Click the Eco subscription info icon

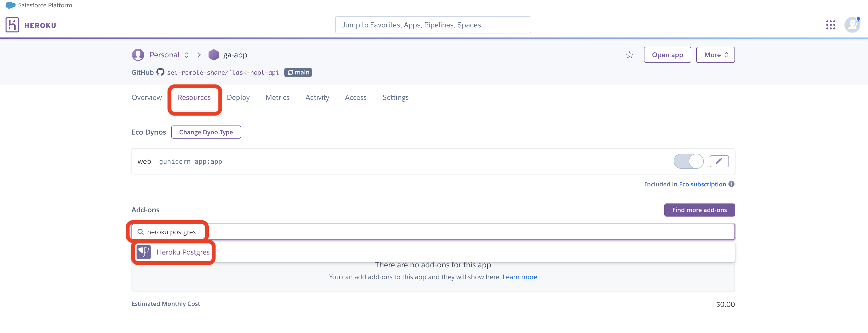point(731,184)
